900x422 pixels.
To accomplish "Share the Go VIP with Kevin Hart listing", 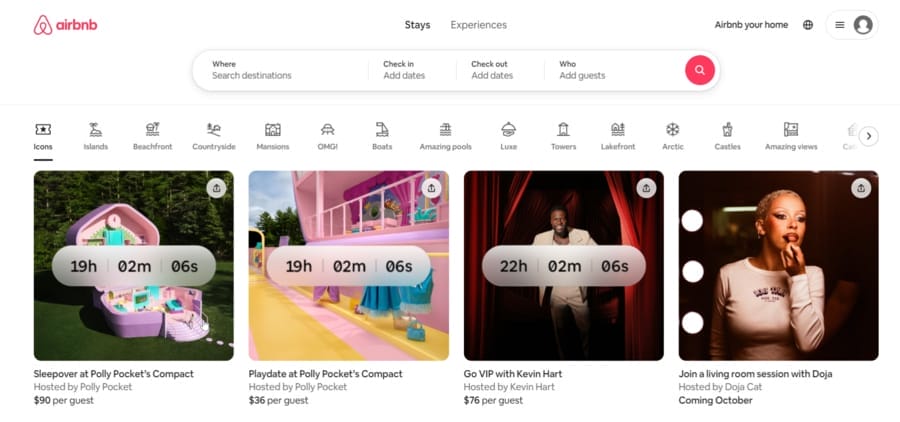I will coord(646,188).
